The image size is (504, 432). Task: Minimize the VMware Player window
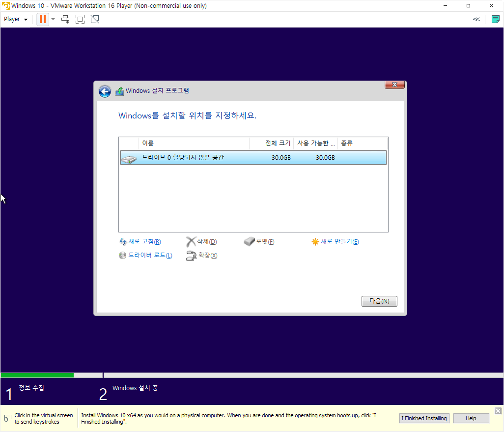[445, 6]
